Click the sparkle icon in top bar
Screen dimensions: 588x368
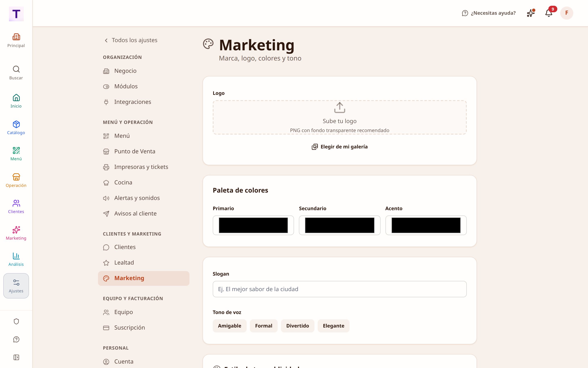click(531, 13)
